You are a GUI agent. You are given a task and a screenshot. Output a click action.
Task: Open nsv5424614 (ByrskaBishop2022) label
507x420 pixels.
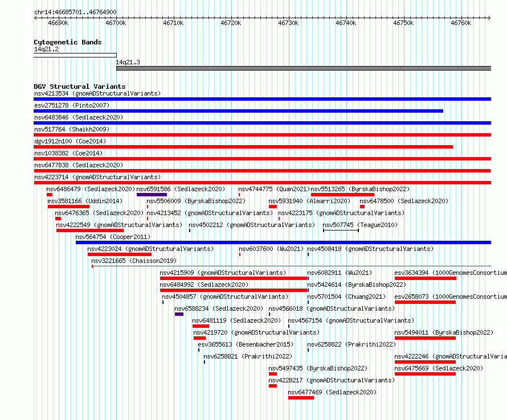click(357, 285)
